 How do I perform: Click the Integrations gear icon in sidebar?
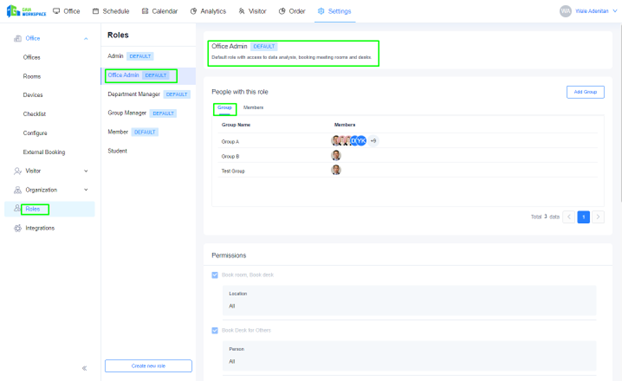[x=17, y=228]
